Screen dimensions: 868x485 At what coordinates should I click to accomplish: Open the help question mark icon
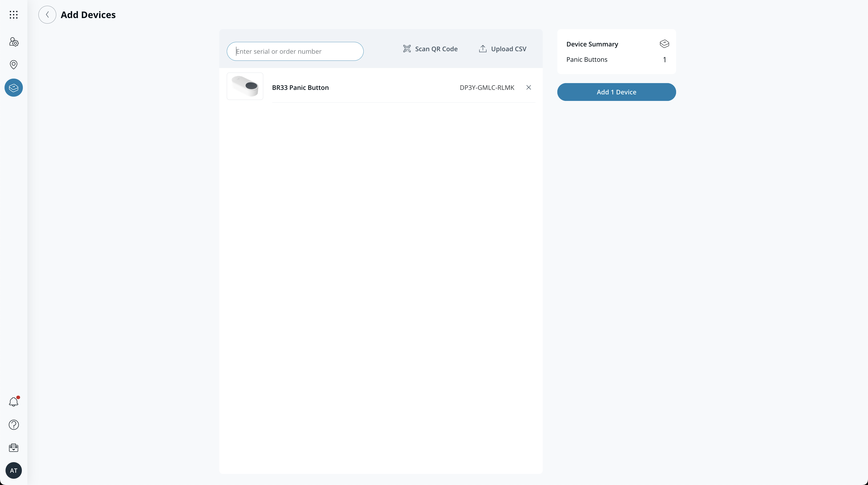[x=14, y=425]
